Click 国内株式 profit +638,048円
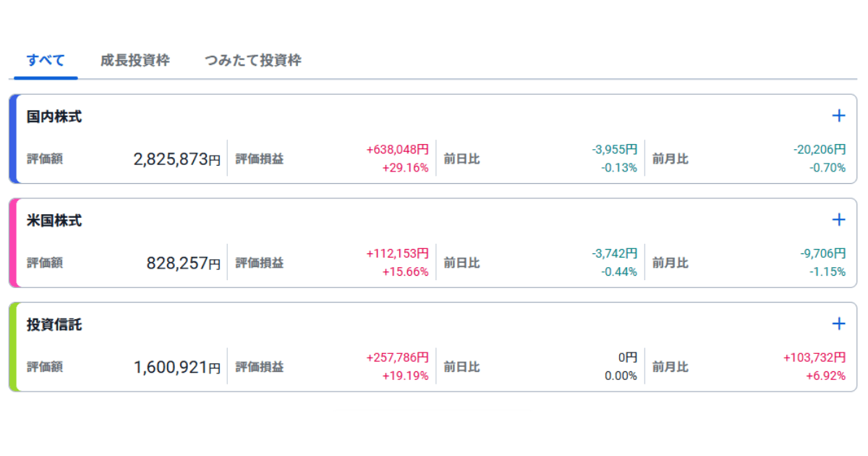This screenshot has height=456, width=868. 397,150
